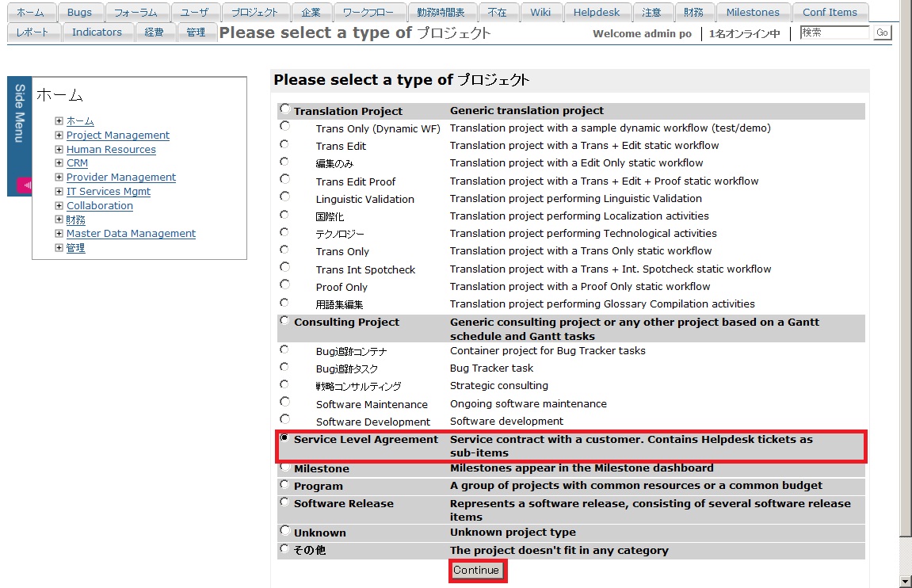Select the Trans Only (Dynamic WF) radio button

[284, 126]
